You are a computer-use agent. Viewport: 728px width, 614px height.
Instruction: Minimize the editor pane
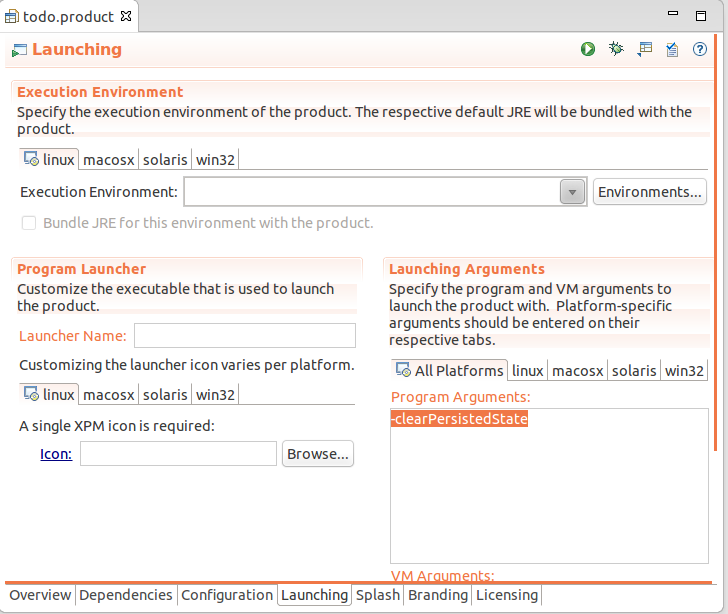pyautogui.click(x=677, y=16)
